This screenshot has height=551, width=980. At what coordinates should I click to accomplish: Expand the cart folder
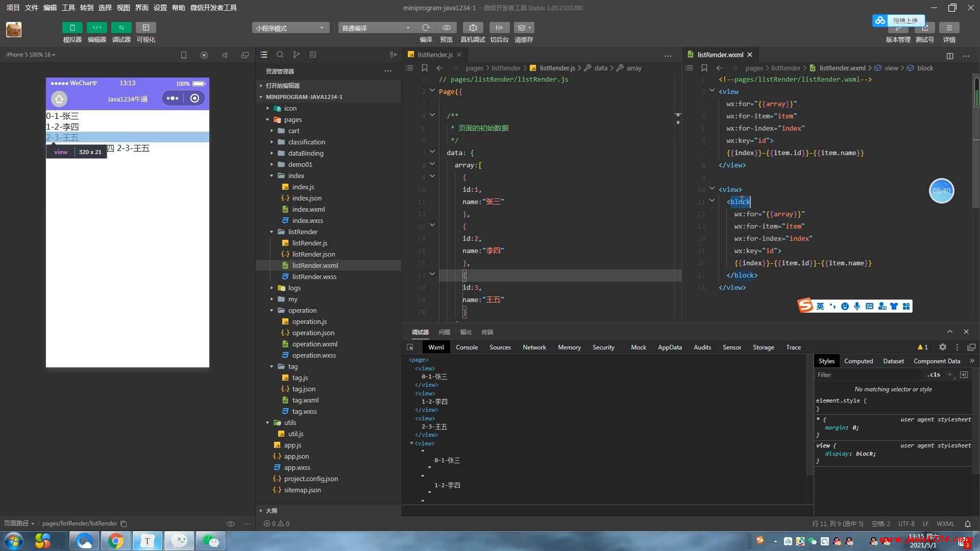point(293,131)
